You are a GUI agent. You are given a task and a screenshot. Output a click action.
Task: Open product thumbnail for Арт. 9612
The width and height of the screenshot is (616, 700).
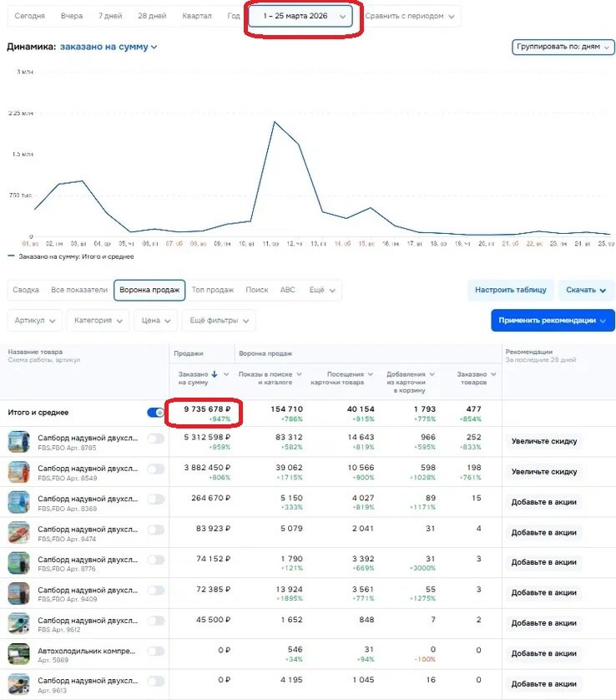(x=18, y=624)
